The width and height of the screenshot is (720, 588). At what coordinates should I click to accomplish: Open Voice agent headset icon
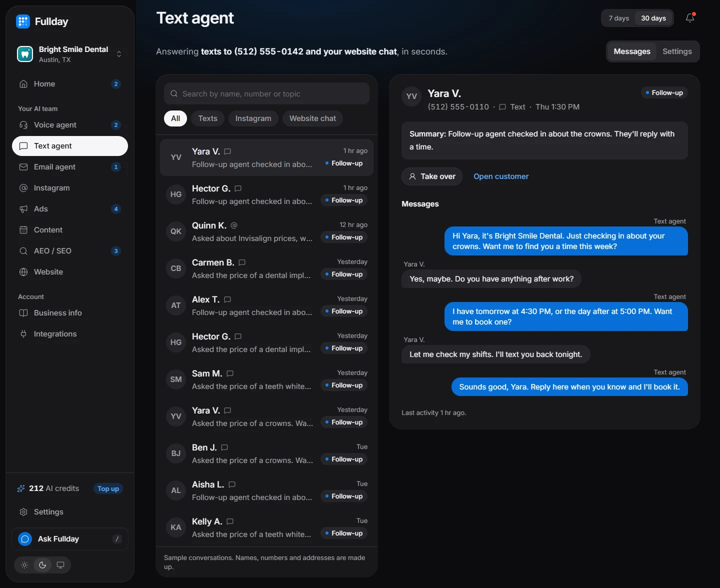tap(23, 125)
